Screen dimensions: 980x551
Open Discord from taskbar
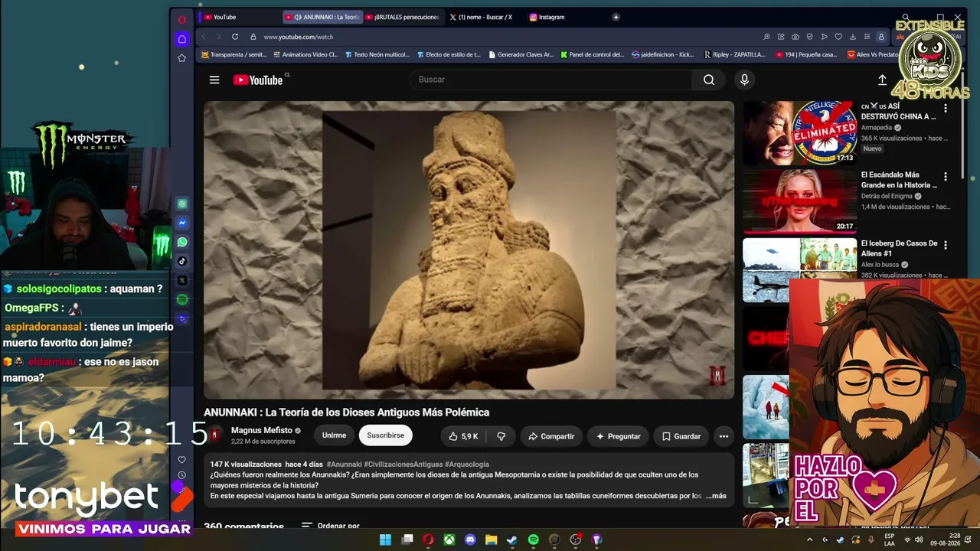pyautogui.click(x=470, y=540)
